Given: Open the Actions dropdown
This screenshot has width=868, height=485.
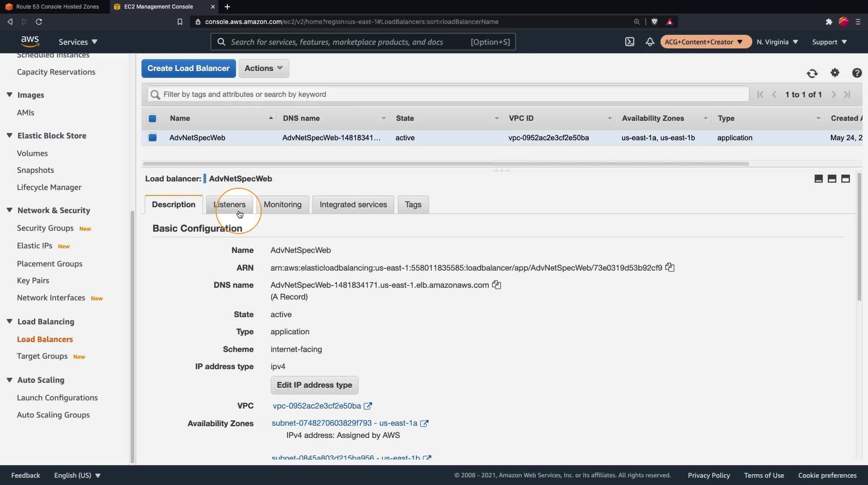Looking at the screenshot, I should coord(264,68).
